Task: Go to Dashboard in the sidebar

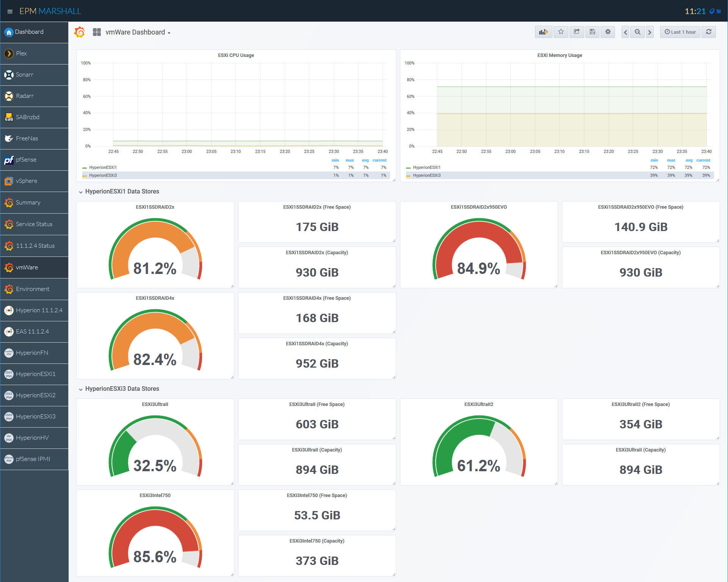Action: point(34,32)
